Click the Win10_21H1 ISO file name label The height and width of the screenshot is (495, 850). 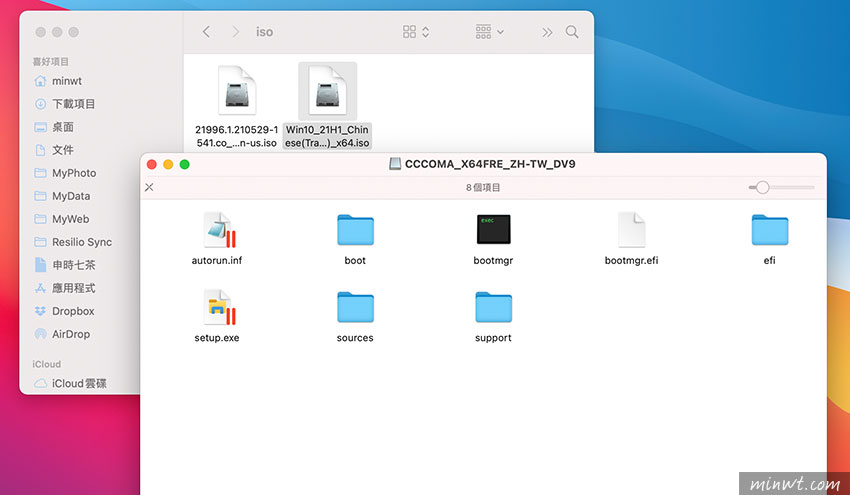pos(327,136)
